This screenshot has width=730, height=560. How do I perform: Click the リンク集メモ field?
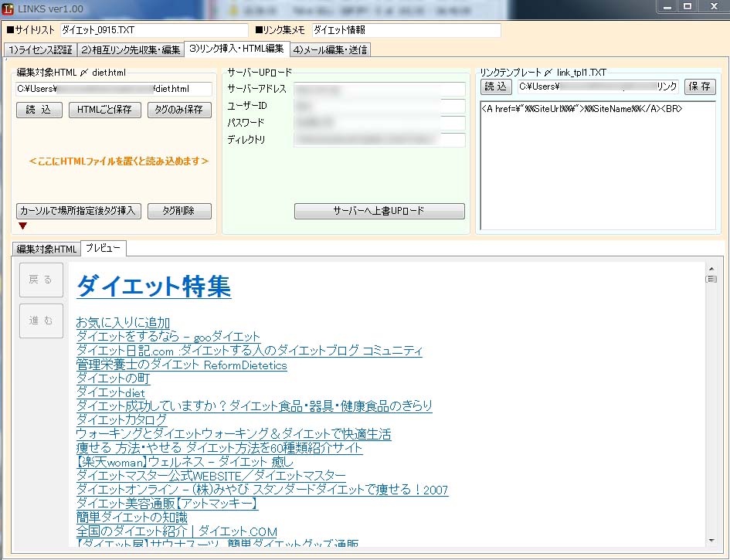(406, 30)
